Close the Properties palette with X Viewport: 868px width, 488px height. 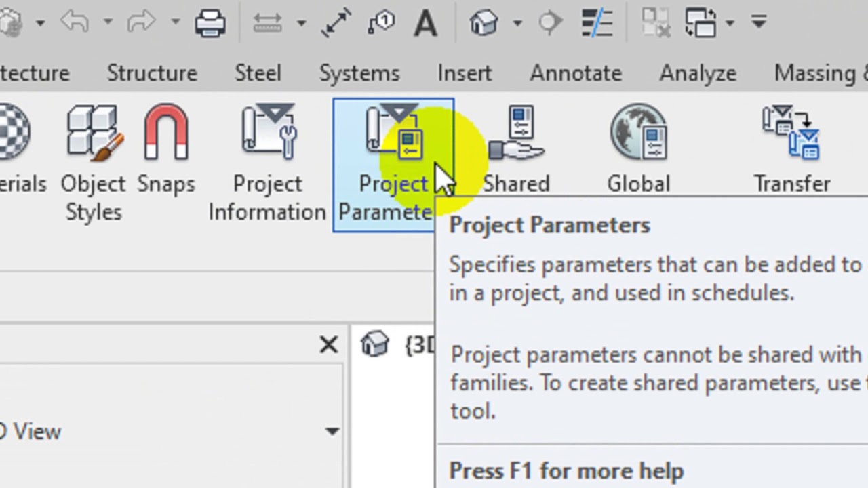click(x=328, y=345)
